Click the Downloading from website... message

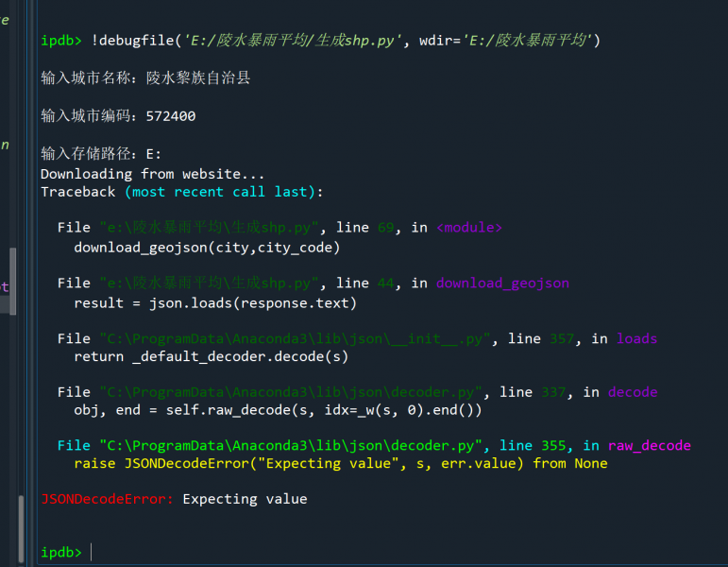152,174
